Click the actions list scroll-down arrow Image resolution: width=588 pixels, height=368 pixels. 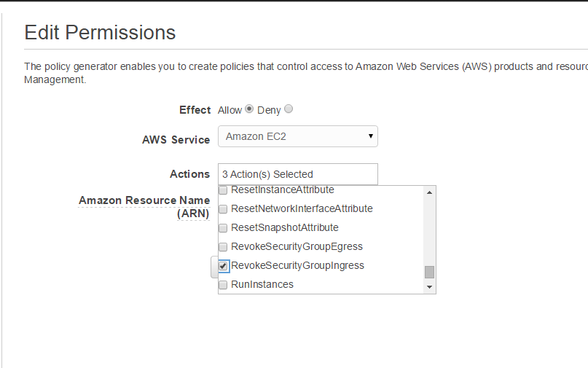[x=430, y=287]
